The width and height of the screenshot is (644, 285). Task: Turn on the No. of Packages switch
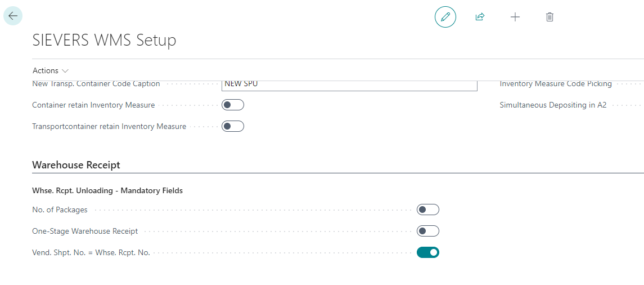(x=427, y=210)
